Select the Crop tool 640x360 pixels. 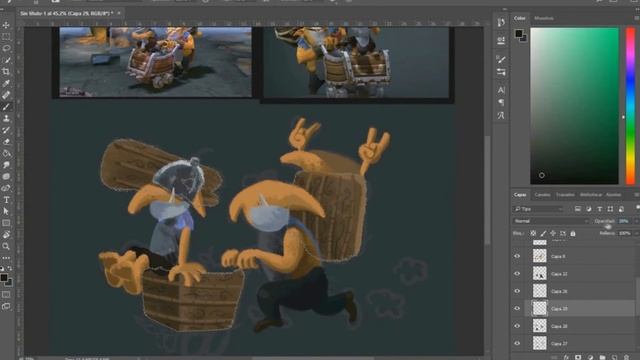6,71
